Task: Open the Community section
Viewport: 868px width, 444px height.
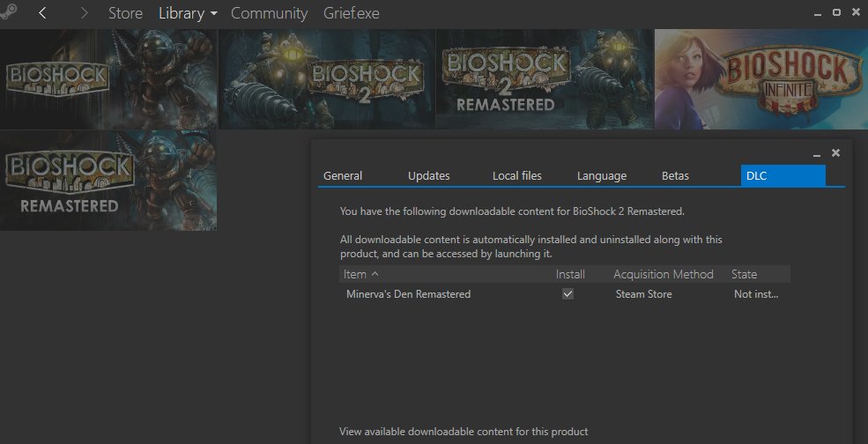Action: [x=269, y=12]
